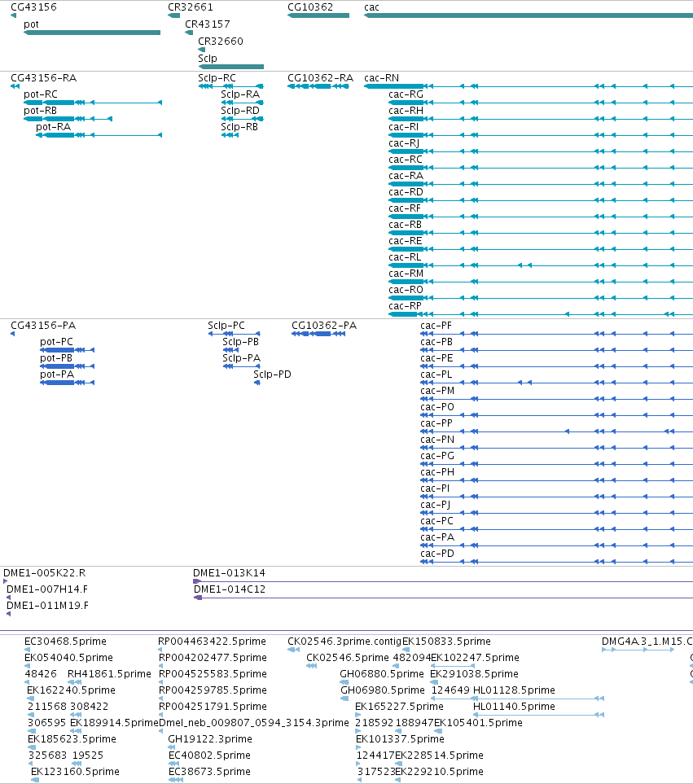Select the pot-PC protein label
The width and height of the screenshot is (693, 784).
56,342
